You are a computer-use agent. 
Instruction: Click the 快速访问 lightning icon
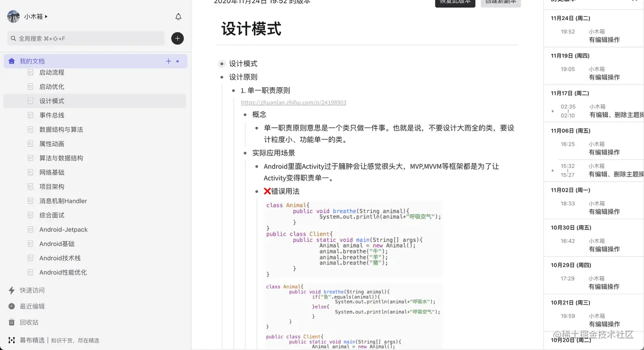(x=12, y=290)
